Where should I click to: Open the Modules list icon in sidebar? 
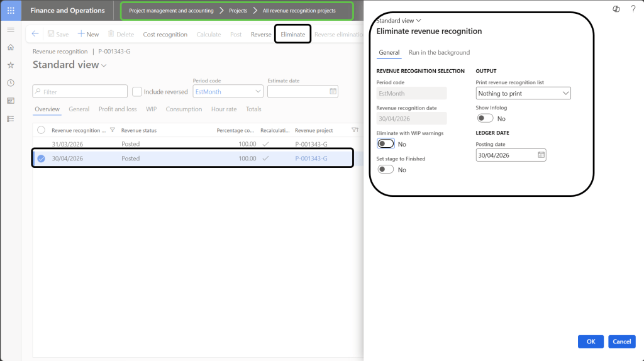pos(11,118)
